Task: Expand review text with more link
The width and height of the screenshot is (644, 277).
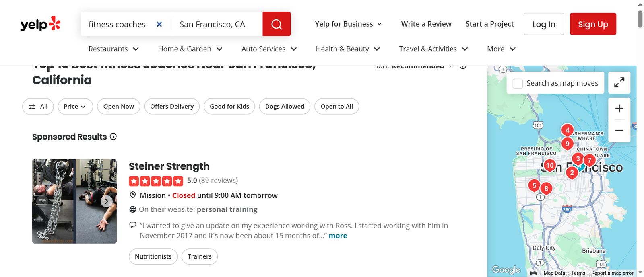Action: (x=338, y=236)
